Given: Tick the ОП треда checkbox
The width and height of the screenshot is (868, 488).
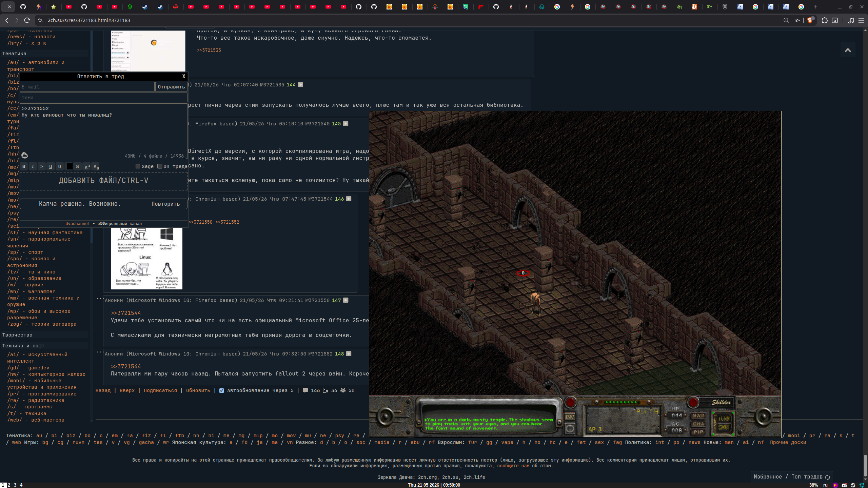Looking at the screenshot, I should click(160, 166).
